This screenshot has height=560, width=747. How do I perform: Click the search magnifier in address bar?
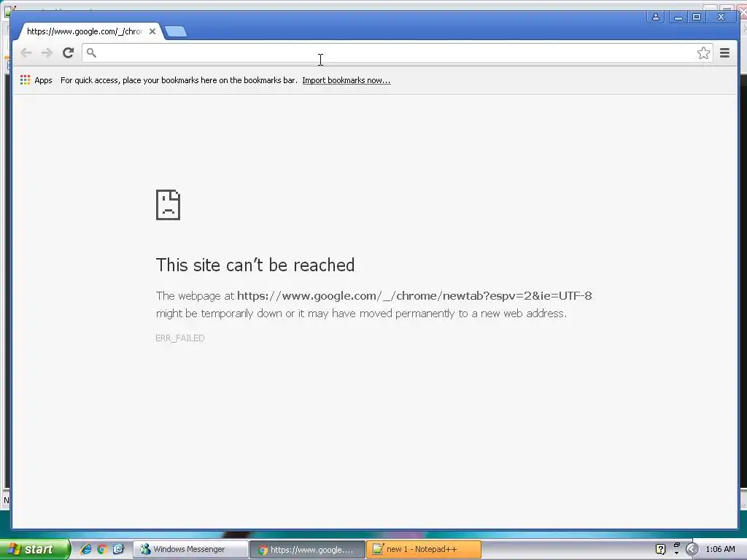(x=91, y=52)
